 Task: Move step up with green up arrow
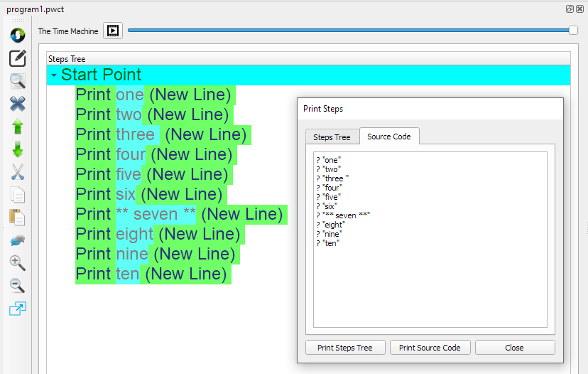tap(18, 127)
